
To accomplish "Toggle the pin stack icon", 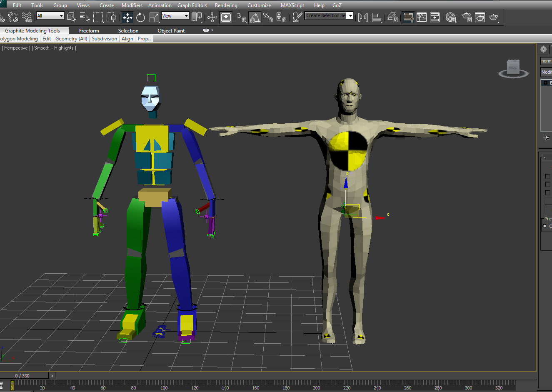I will (547, 138).
